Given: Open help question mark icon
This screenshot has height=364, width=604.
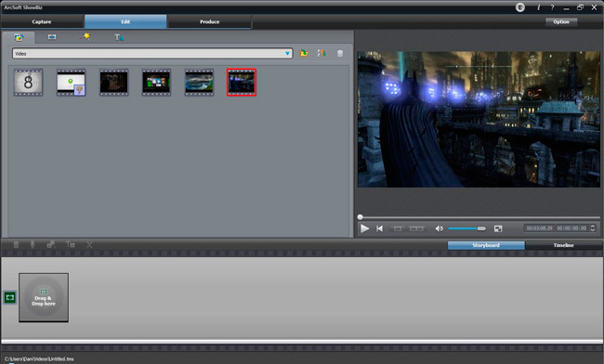Looking at the screenshot, I should point(552,7).
